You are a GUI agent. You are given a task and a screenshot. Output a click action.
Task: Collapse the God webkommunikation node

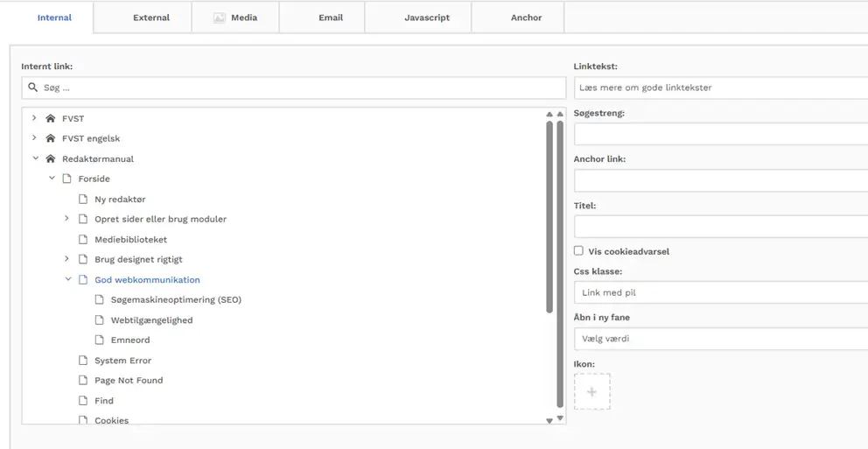pos(67,279)
